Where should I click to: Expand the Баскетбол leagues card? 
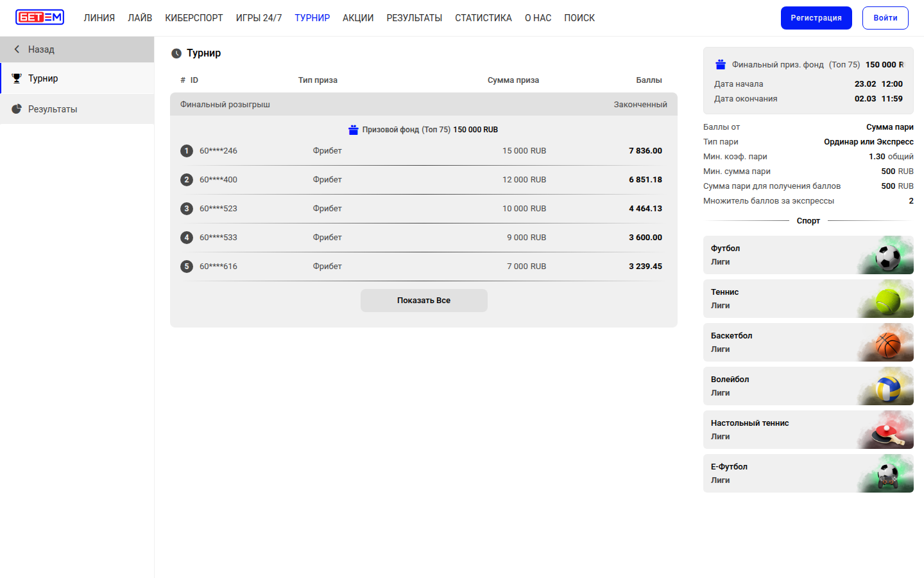808,342
